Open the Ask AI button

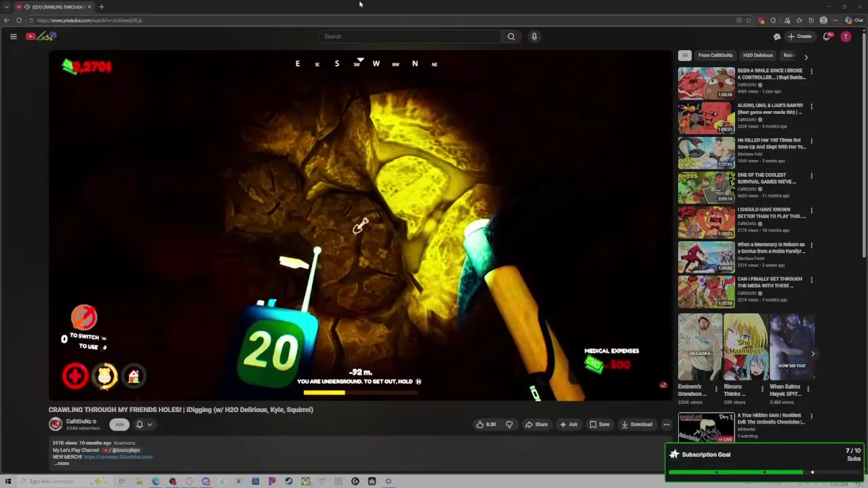[568, 424]
